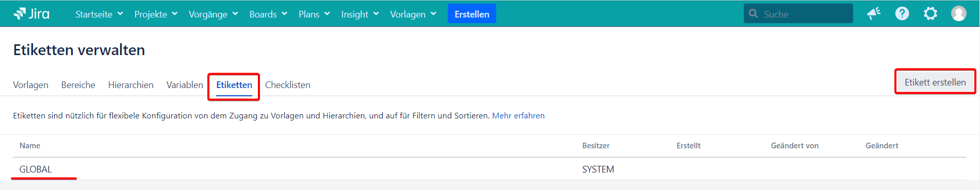
Task: Open the Mehr erfahren link
Action: (518, 116)
